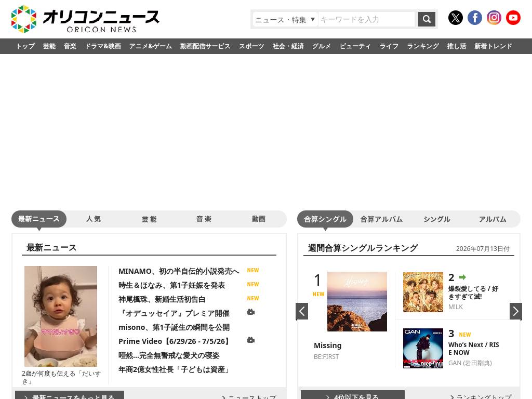Viewport: 532px width, 399px height.
Task: Open 音楽 in the navigation bar
Action: point(70,46)
